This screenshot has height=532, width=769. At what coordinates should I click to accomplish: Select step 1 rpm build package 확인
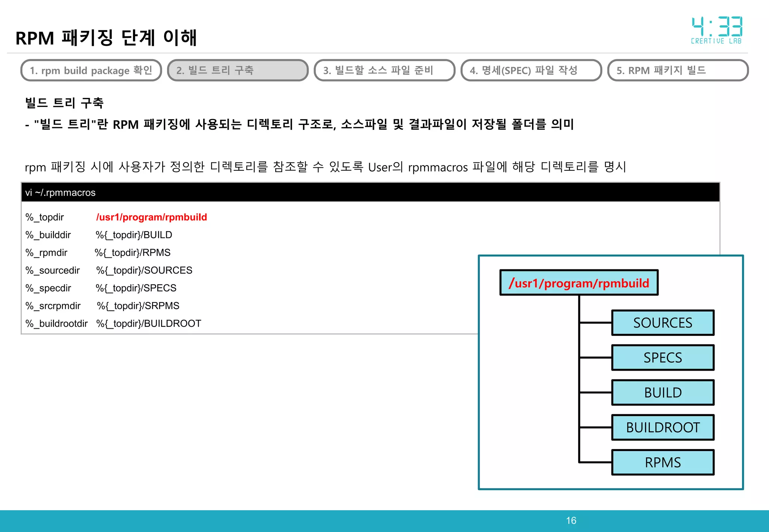coord(91,70)
